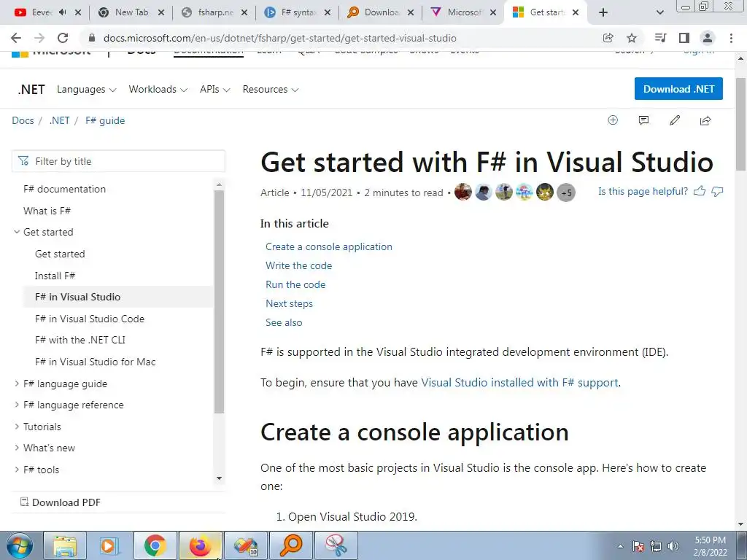Image resolution: width=747 pixels, height=560 pixels.
Task: Open the tab search dropdown arrow
Action: [x=659, y=12]
